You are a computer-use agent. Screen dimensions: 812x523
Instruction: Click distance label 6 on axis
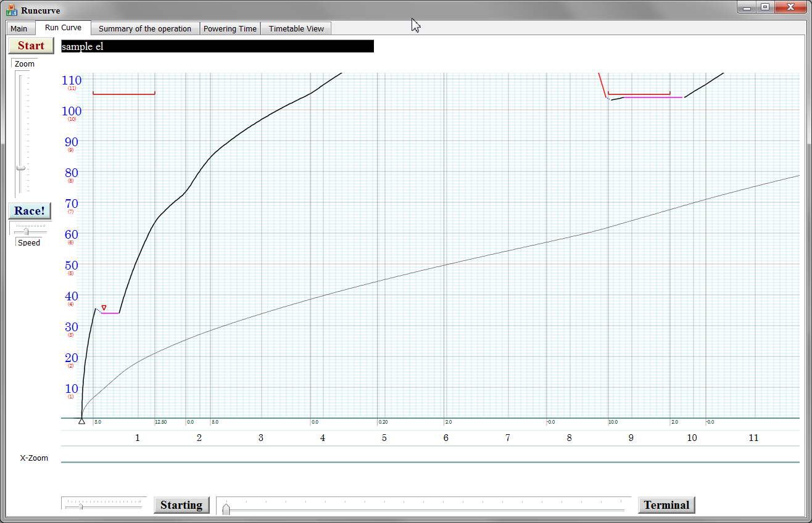click(x=446, y=438)
